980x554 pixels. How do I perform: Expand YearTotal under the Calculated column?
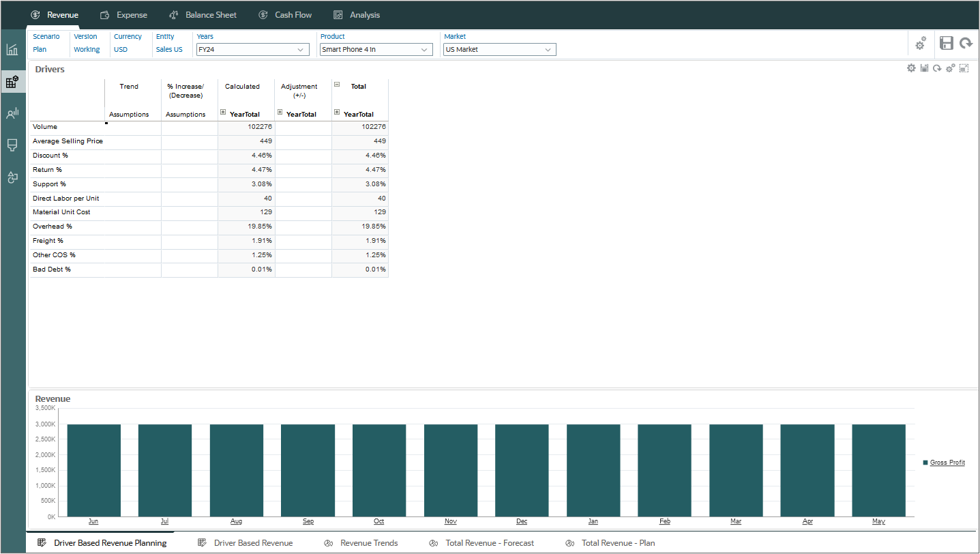point(223,112)
